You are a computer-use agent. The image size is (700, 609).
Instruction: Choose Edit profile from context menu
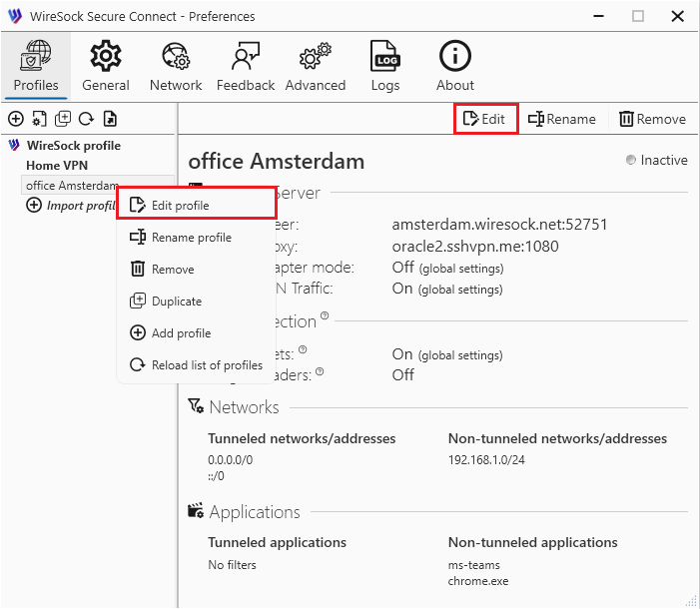pos(197,205)
